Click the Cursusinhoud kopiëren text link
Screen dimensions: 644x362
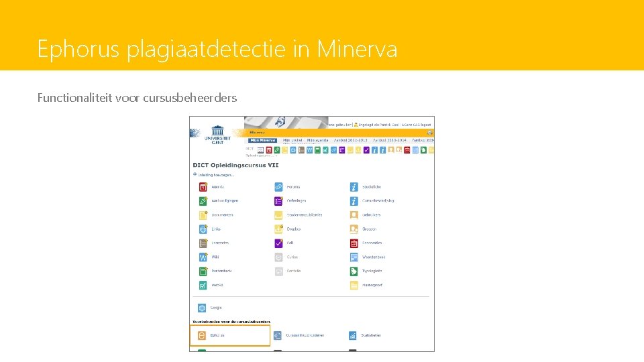305,335
